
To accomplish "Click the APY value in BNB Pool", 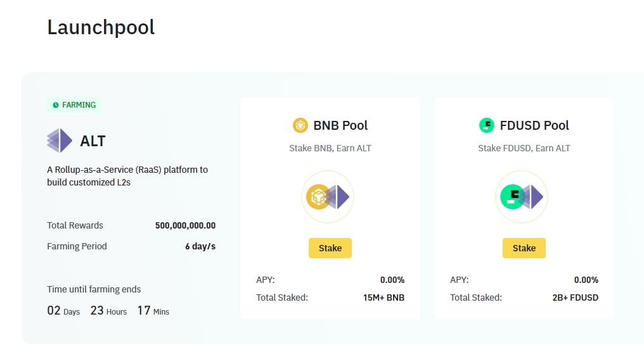I will 392,280.
